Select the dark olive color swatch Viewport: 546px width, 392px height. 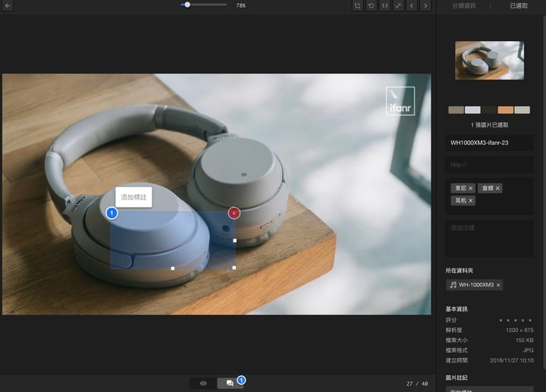pos(489,110)
